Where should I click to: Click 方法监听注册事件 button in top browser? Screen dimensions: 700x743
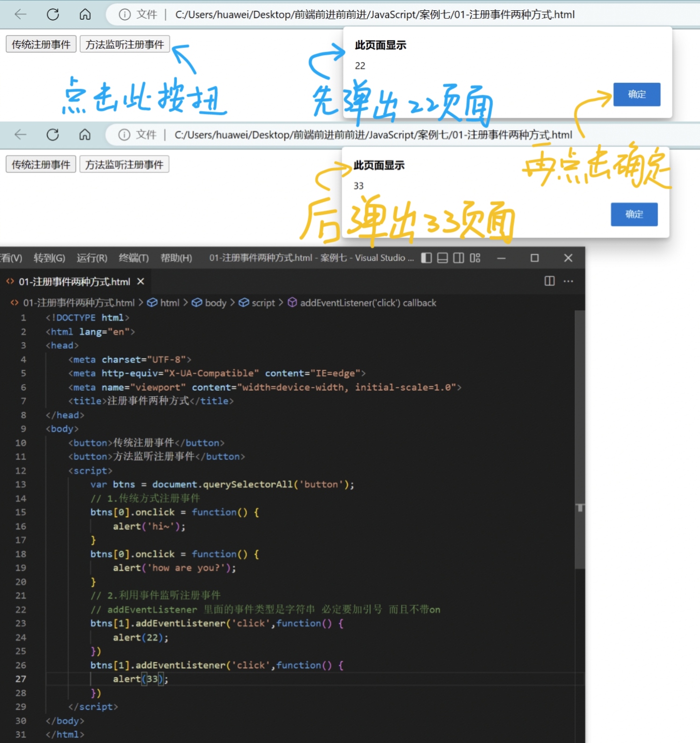click(x=125, y=44)
